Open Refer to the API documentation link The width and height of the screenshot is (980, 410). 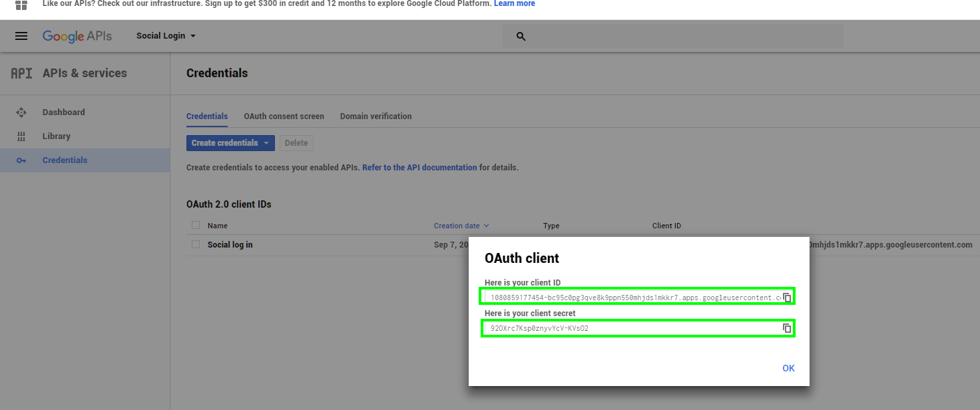[419, 168]
